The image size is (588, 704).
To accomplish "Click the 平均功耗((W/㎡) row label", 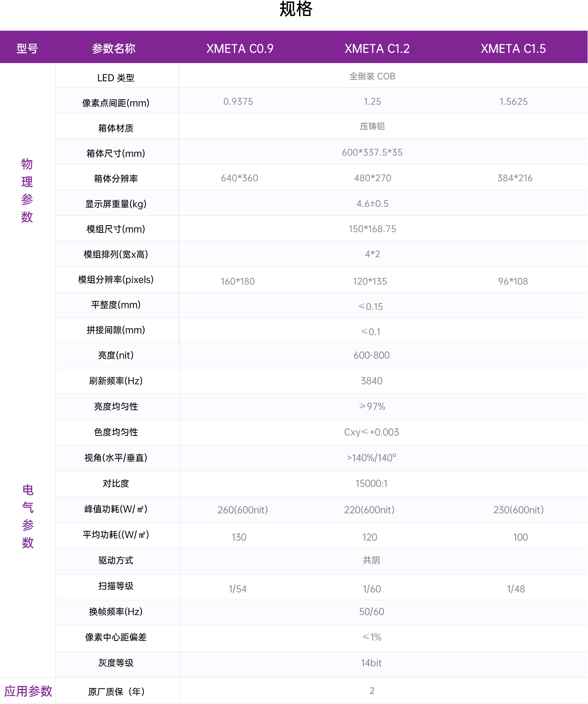I will click(x=116, y=535).
